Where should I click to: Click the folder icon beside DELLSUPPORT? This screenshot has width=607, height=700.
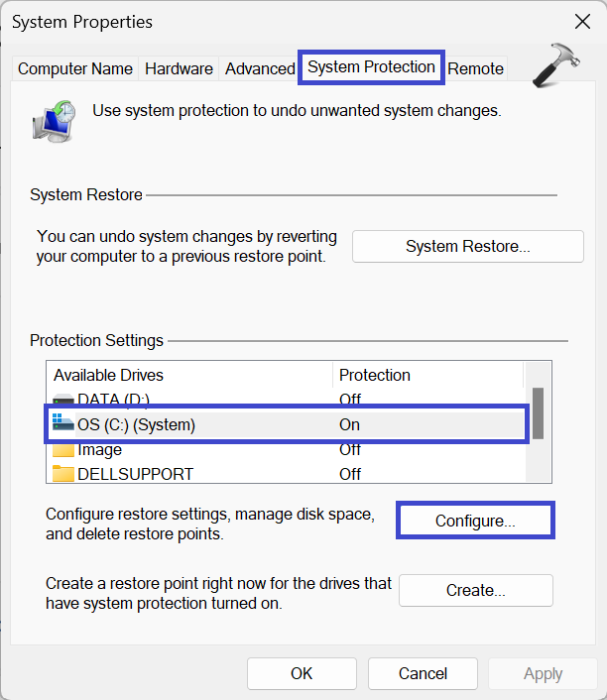63,474
